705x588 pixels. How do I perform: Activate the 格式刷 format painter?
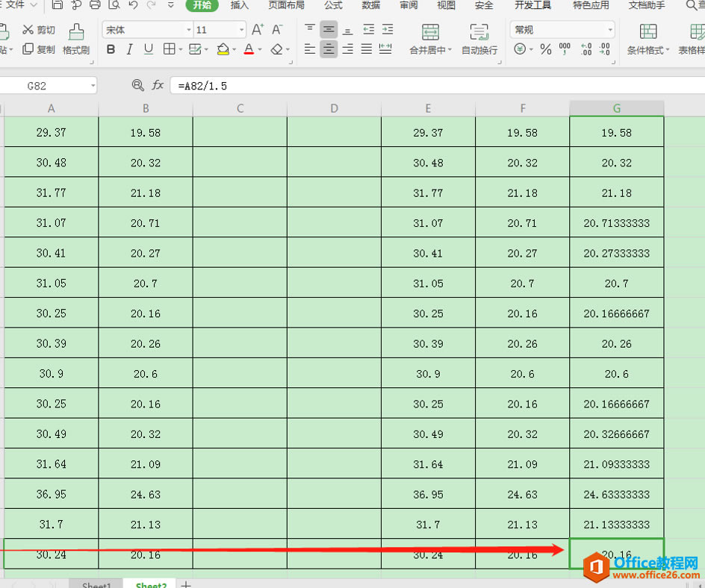coord(76,40)
